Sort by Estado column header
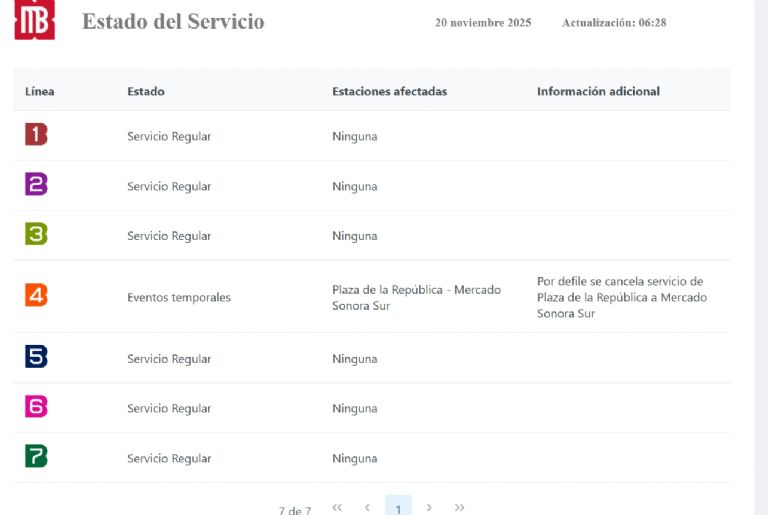The width and height of the screenshot is (768, 515). tap(146, 91)
